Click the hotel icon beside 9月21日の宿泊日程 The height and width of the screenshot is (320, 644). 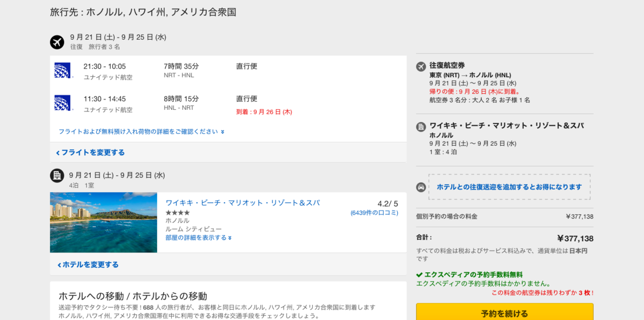click(x=57, y=175)
